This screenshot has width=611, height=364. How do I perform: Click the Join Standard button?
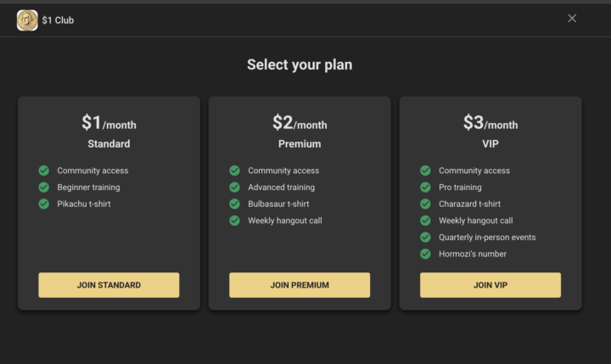click(x=109, y=285)
